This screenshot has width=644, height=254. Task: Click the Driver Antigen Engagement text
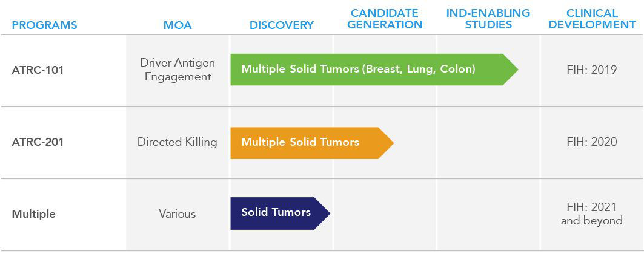178,70
